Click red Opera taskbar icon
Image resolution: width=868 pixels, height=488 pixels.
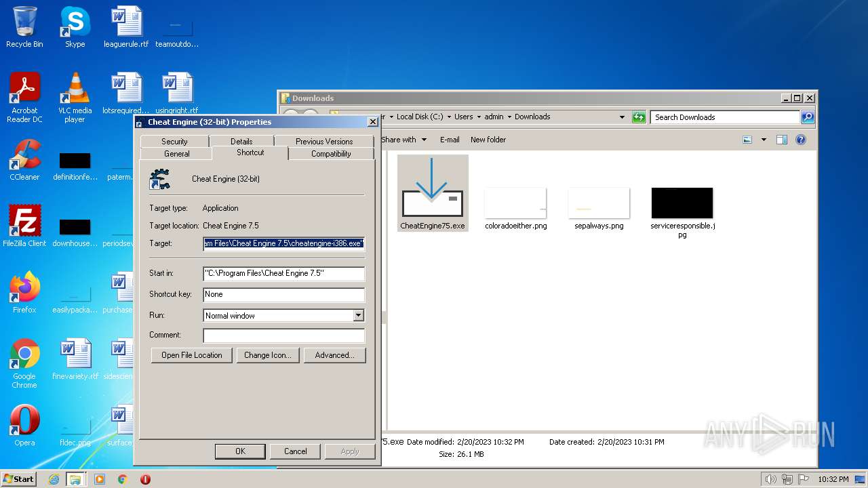pos(145,479)
